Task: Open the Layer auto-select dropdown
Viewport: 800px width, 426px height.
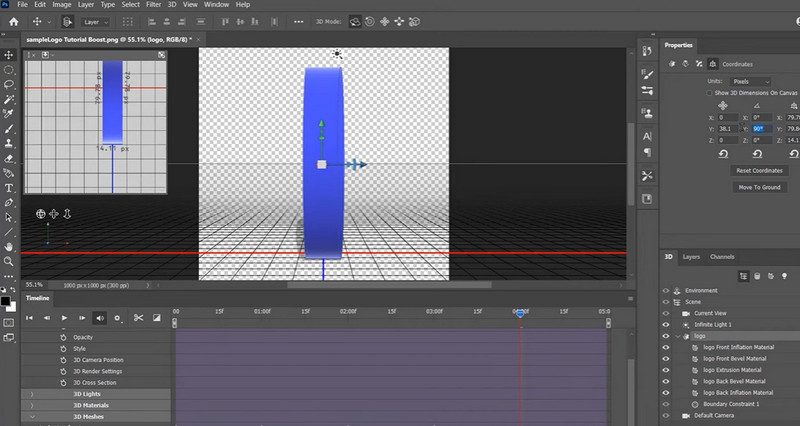Action: point(96,20)
